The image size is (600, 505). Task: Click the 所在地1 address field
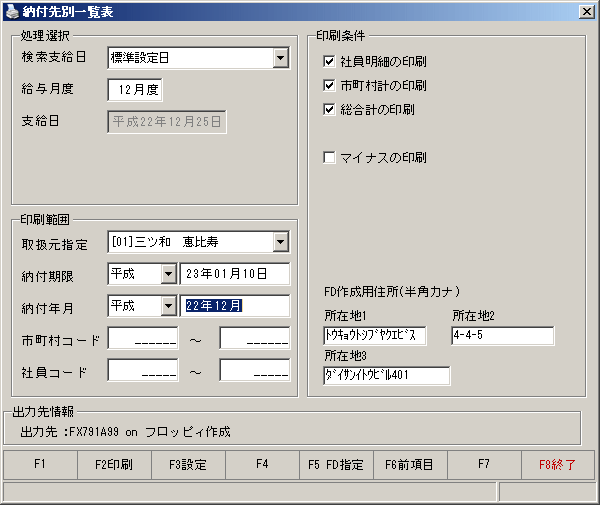coord(375,336)
